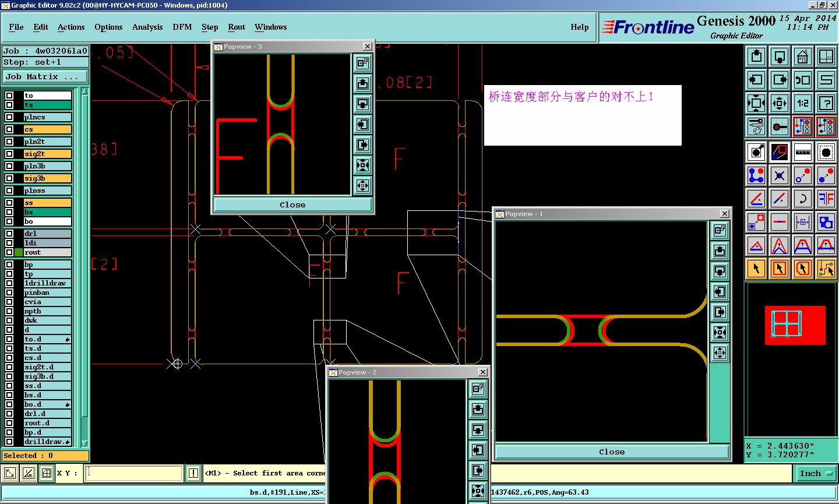Click the snap-to-grid key icon
839x504 pixels.
(x=780, y=126)
